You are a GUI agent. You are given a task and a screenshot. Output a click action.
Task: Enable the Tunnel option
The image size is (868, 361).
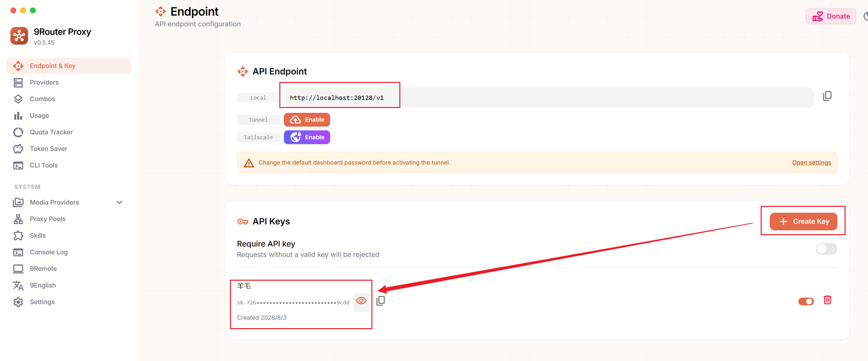tap(307, 120)
